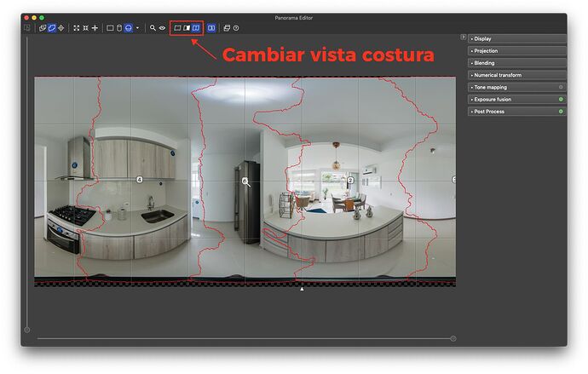Viewport: 588px width, 374px height.
Task: Toggle the Post Process green indicator
Action: coord(561,112)
